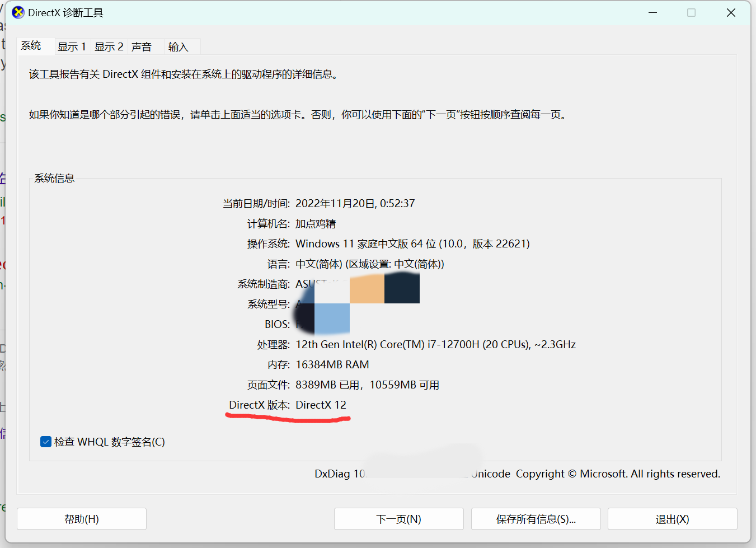
Task: Click the 操作系统 label
Action: point(269,243)
